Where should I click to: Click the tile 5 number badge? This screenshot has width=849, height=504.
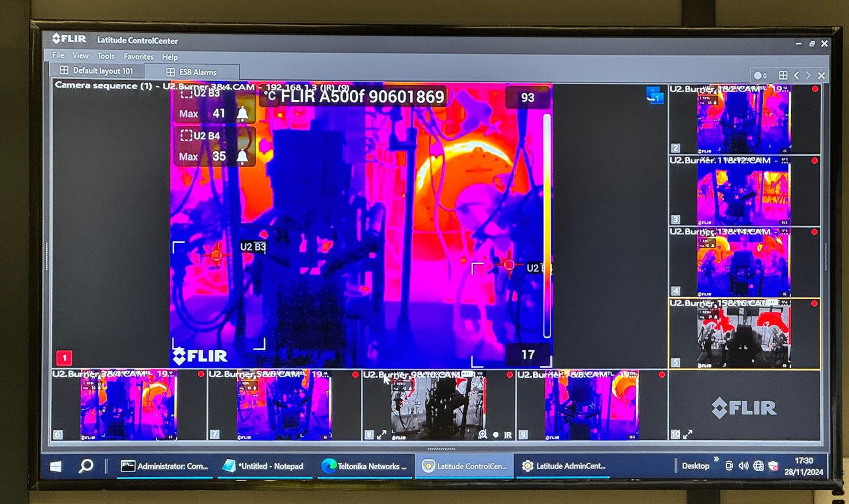[x=675, y=363]
